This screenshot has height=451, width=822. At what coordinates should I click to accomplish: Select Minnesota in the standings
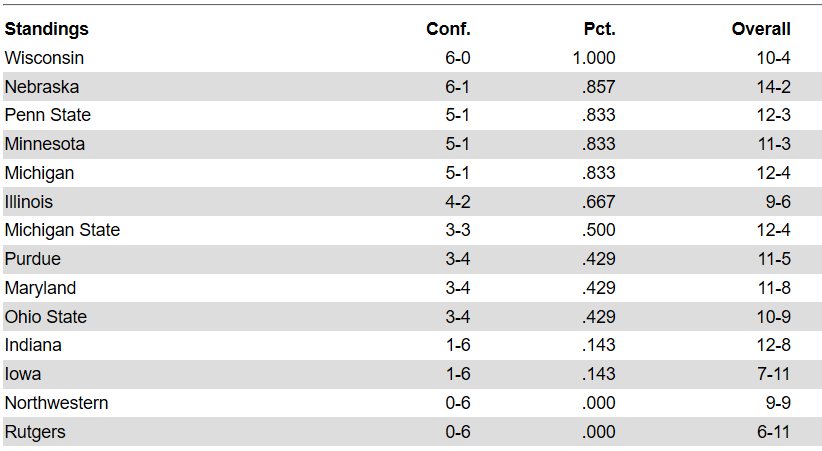[45, 144]
